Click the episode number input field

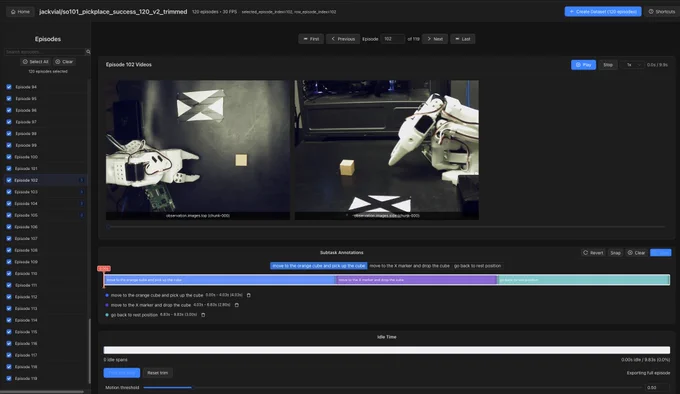pos(392,39)
